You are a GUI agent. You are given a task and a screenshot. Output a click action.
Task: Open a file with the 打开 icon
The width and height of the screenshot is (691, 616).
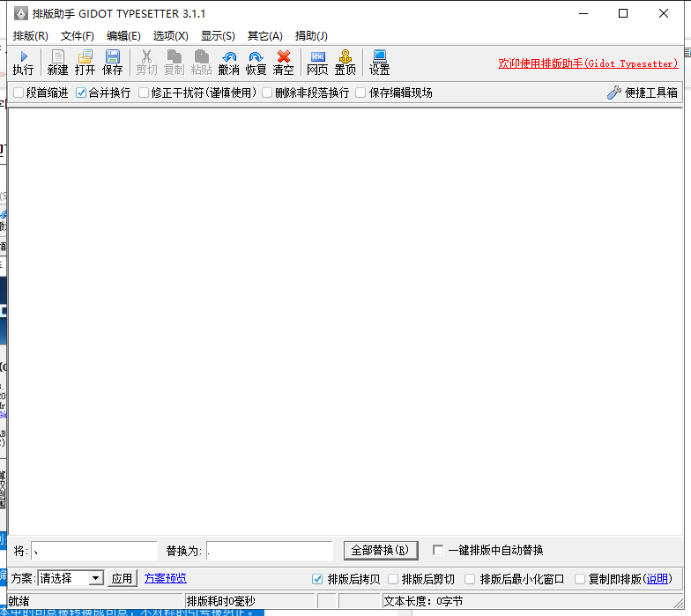[85, 63]
